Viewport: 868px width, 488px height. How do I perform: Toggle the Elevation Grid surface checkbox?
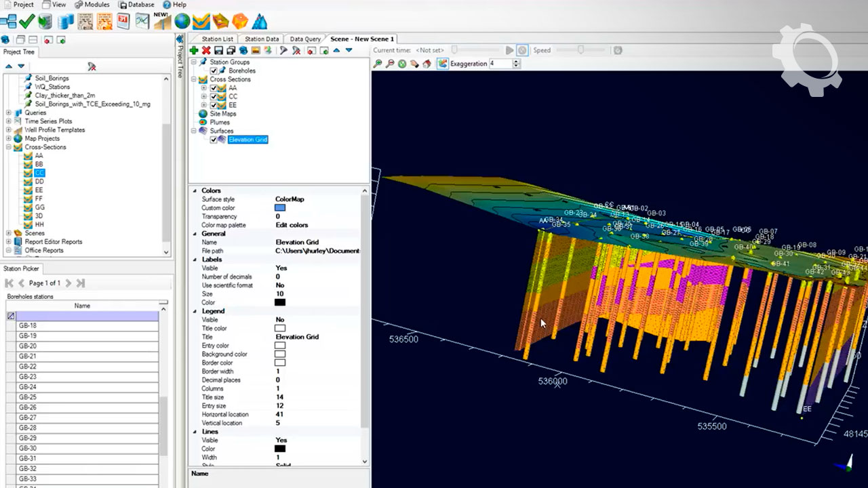pyautogui.click(x=214, y=140)
